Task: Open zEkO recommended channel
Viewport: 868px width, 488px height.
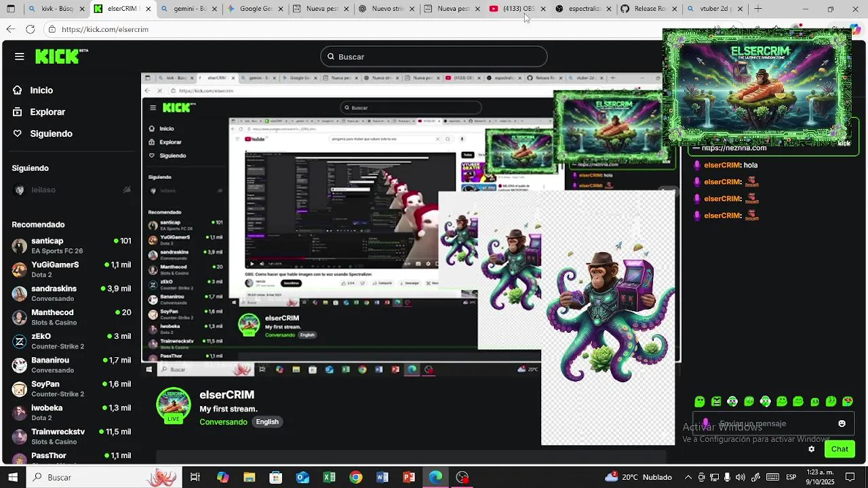Action: coord(71,341)
